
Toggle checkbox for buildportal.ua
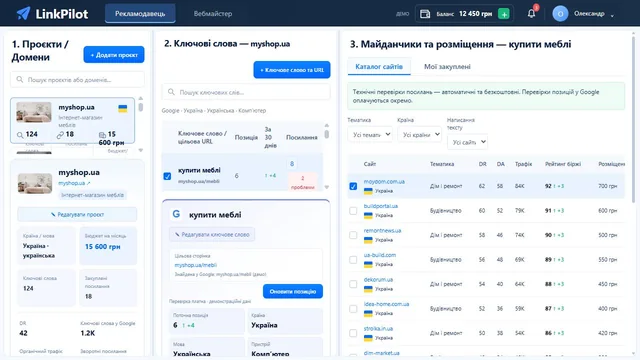tap(353, 211)
